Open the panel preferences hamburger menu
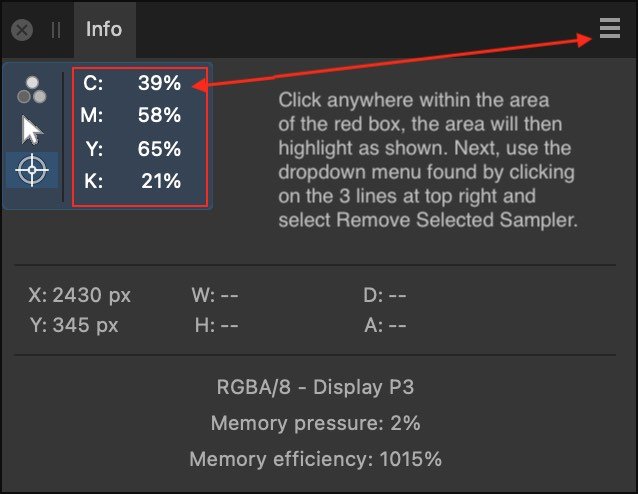This screenshot has height=494, width=638. (x=610, y=28)
